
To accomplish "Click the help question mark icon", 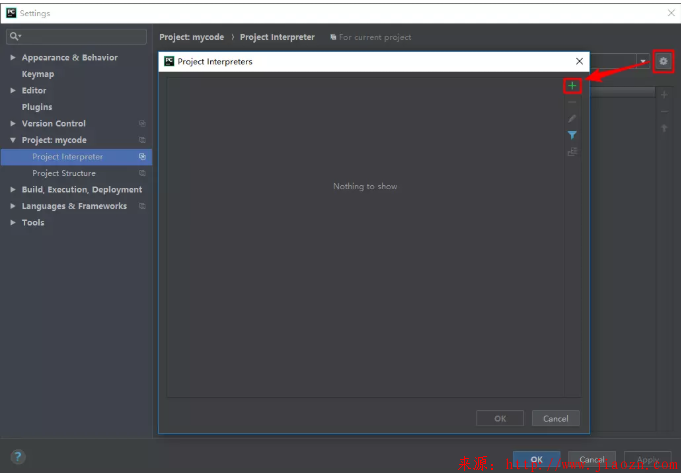I will pos(17,457).
